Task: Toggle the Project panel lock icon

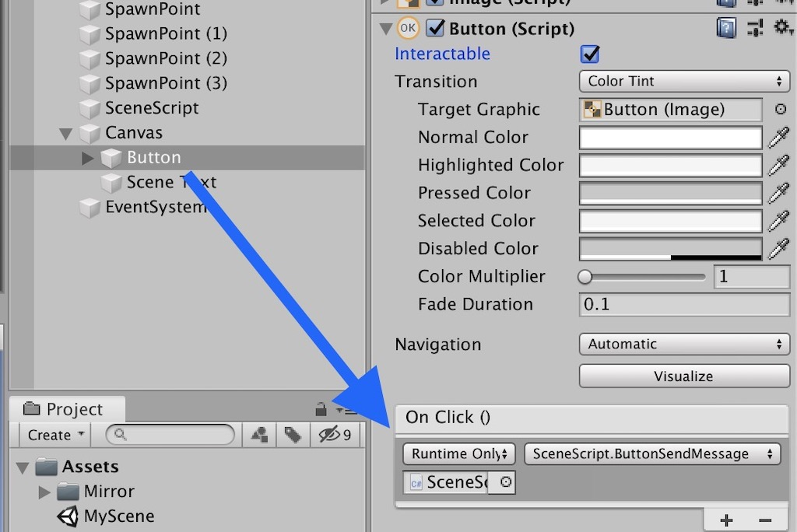Action: pyautogui.click(x=321, y=409)
